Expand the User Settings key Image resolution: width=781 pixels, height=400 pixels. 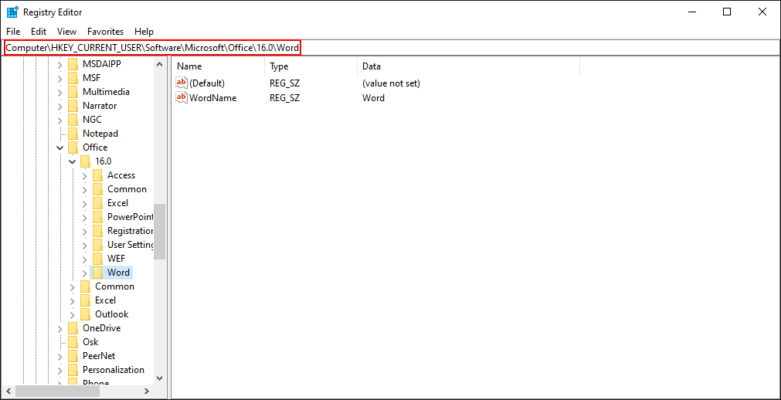85,245
